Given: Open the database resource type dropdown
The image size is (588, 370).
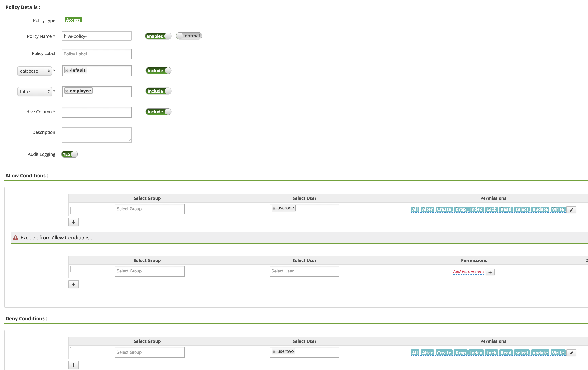Looking at the screenshot, I should pos(34,71).
